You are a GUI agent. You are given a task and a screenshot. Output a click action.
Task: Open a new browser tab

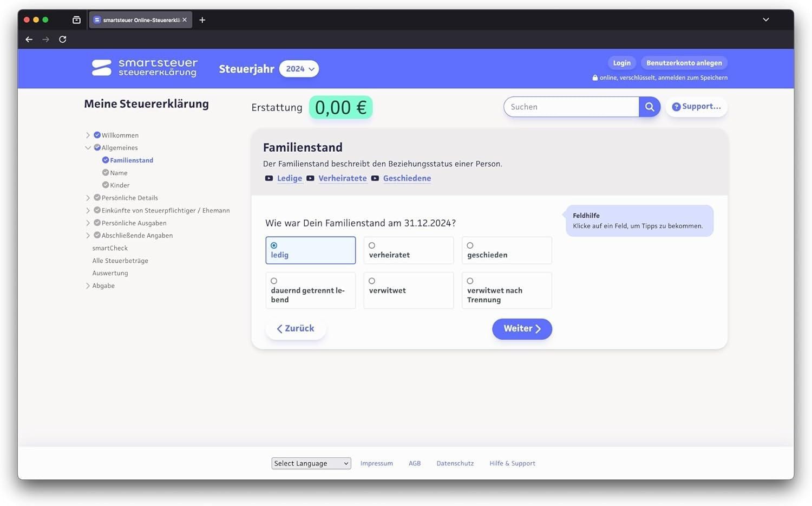click(x=202, y=20)
